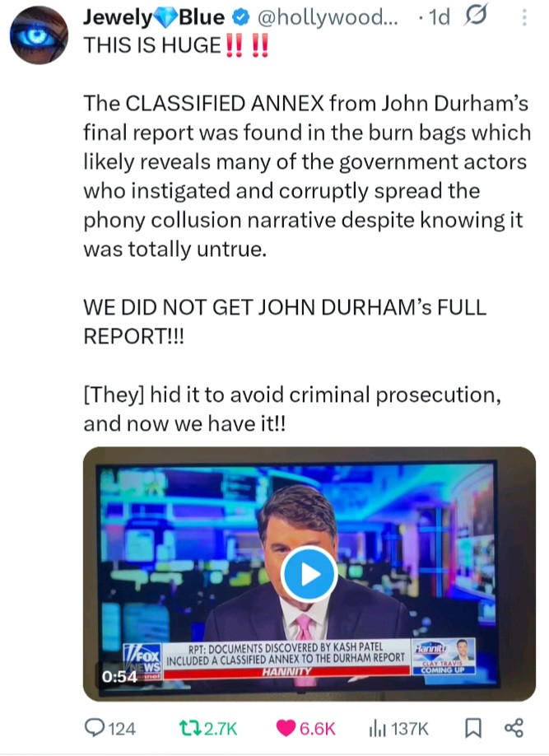549x756 pixels.
Task: Click the 0:54 video duration label
Action: pyautogui.click(x=119, y=676)
